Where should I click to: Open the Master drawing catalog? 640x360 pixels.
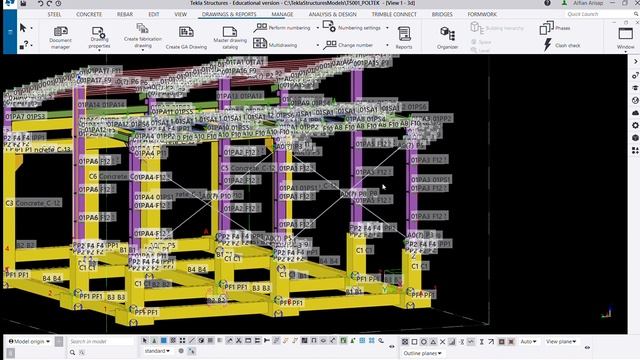point(230,37)
